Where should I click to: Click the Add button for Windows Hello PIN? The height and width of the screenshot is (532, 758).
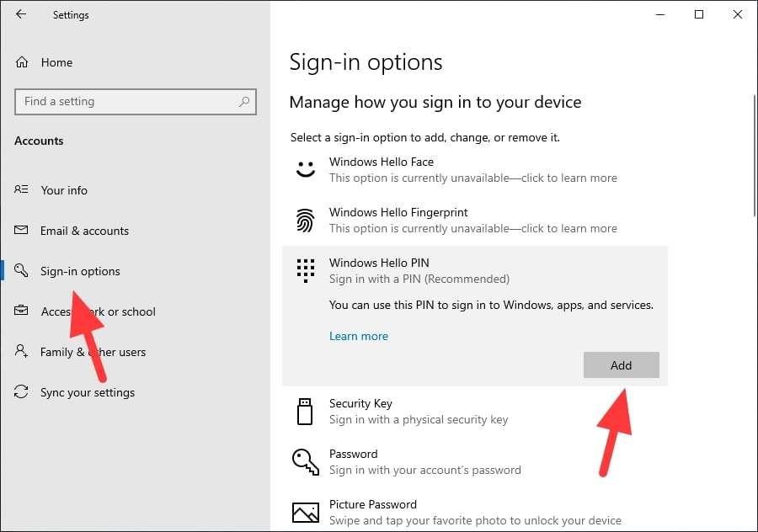(621, 364)
